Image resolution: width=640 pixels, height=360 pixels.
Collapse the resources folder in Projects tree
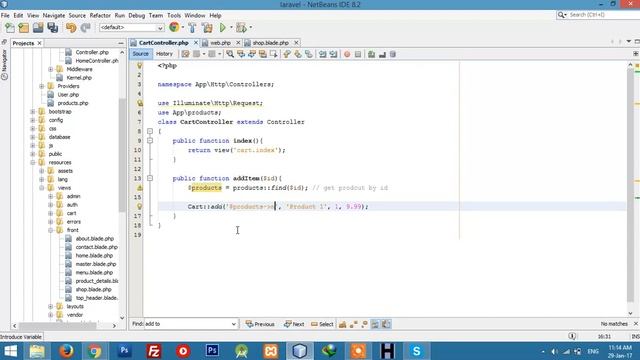[33, 162]
